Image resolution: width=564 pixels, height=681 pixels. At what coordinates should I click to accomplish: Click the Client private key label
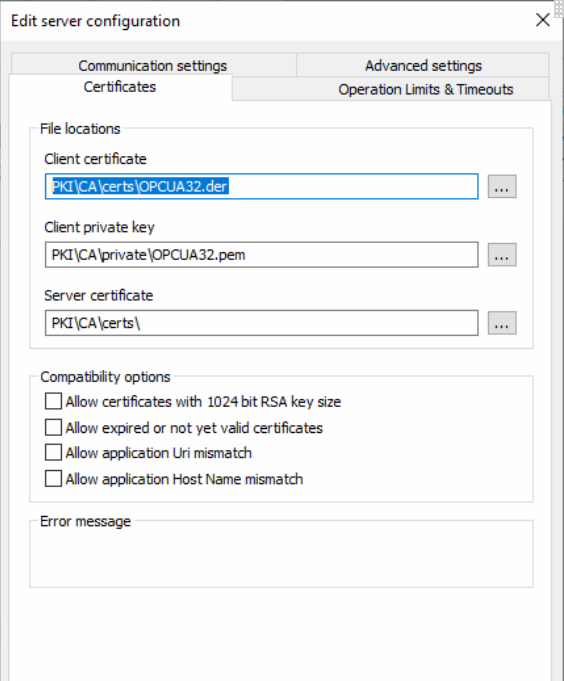pyautogui.click(x=99, y=227)
